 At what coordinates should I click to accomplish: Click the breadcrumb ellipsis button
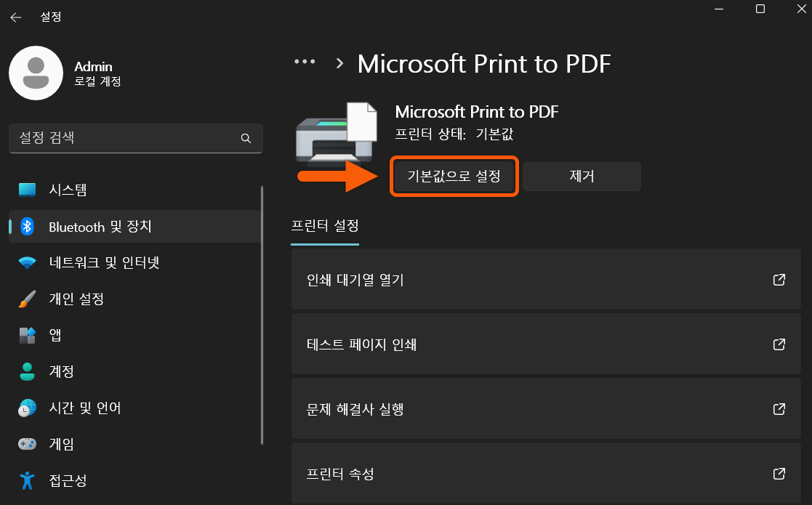click(305, 62)
